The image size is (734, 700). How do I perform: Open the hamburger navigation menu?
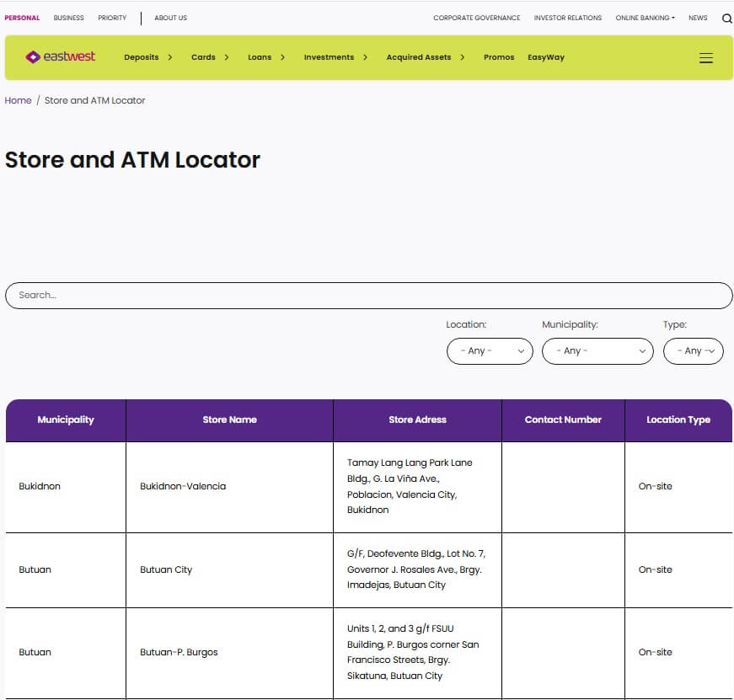[x=706, y=57]
